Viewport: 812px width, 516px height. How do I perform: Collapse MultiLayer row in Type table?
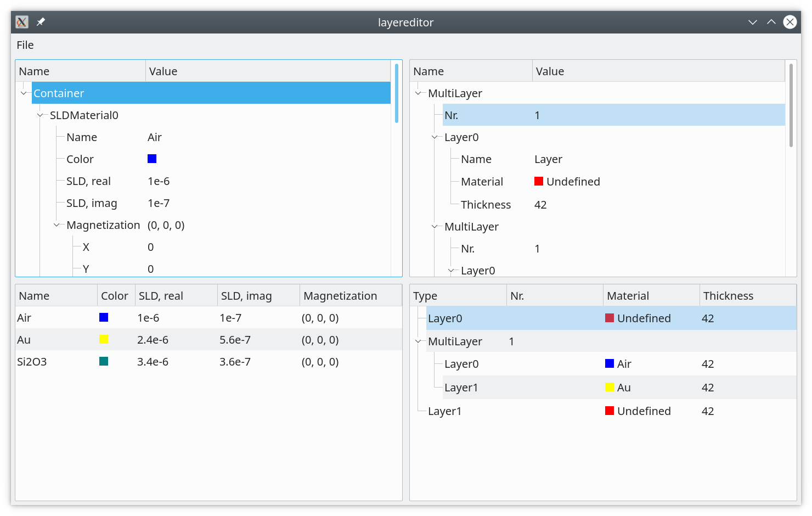coord(418,341)
